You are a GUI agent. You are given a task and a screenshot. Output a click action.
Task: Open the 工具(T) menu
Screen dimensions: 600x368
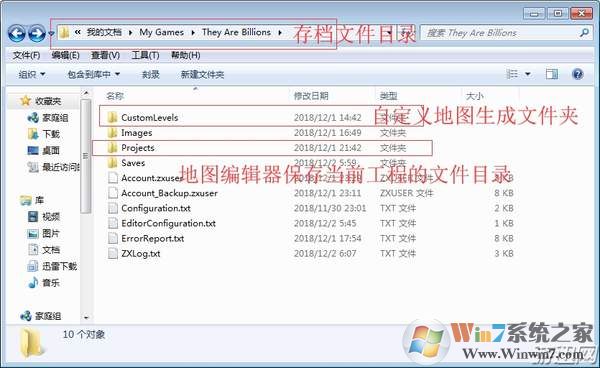pyautogui.click(x=145, y=55)
